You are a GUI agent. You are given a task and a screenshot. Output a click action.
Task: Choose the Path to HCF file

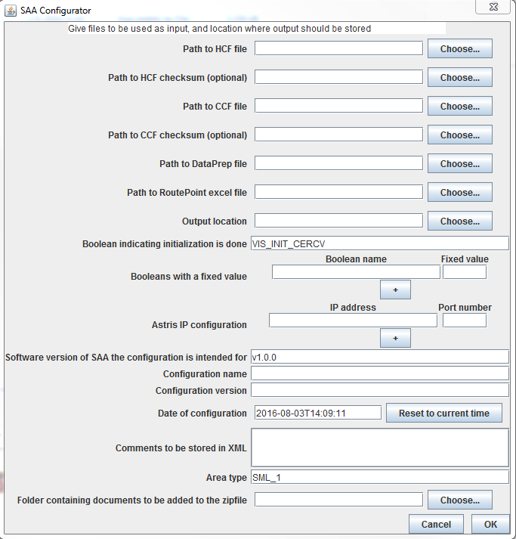460,49
